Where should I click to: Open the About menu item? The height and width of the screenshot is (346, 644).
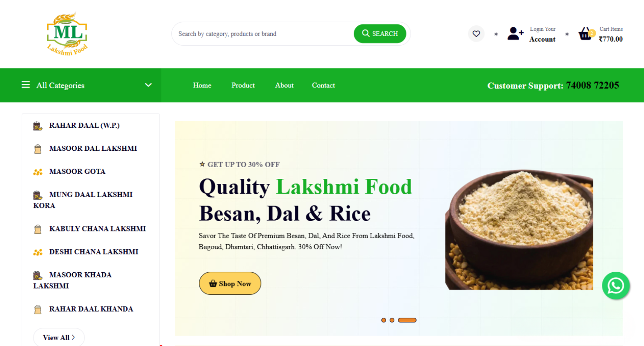tap(284, 85)
